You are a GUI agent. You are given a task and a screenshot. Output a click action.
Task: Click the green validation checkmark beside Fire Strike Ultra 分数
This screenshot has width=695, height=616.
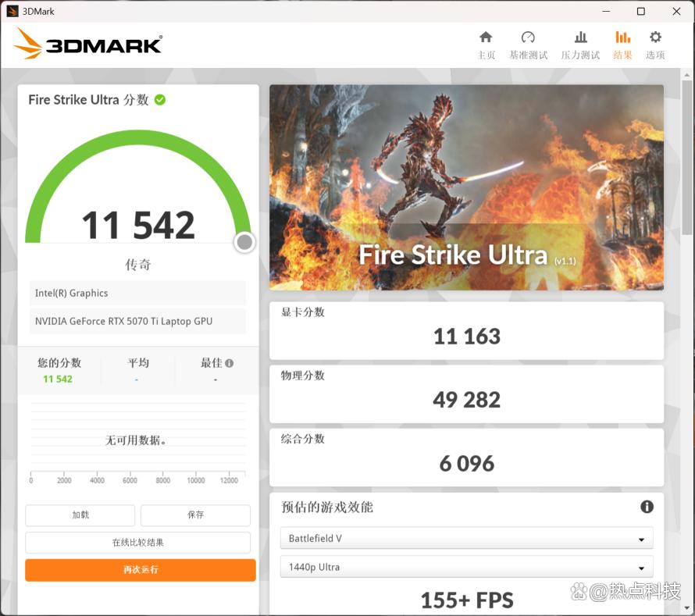(160, 100)
